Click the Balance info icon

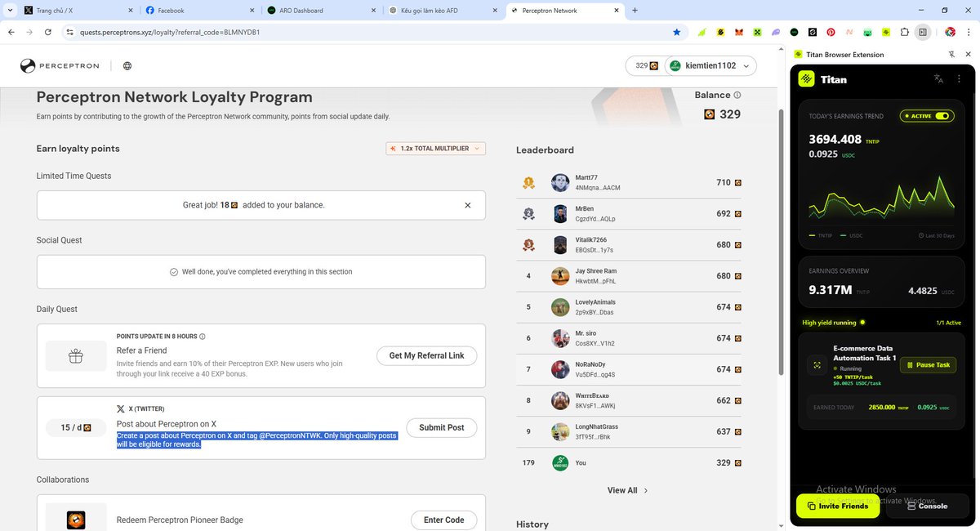(737, 95)
